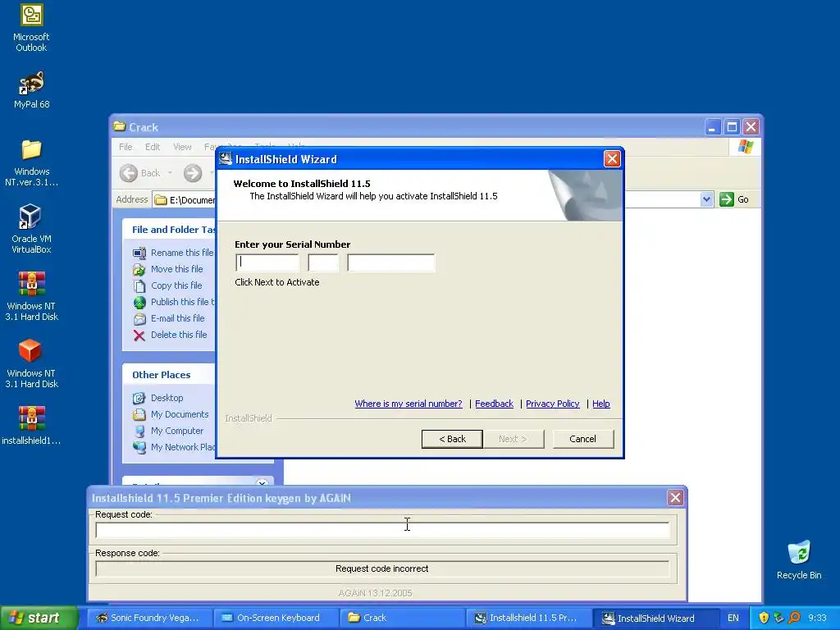The image size is (840, 630).
Task: Select the MyPal 68 desktop icon
Action: tap(31, 90)
